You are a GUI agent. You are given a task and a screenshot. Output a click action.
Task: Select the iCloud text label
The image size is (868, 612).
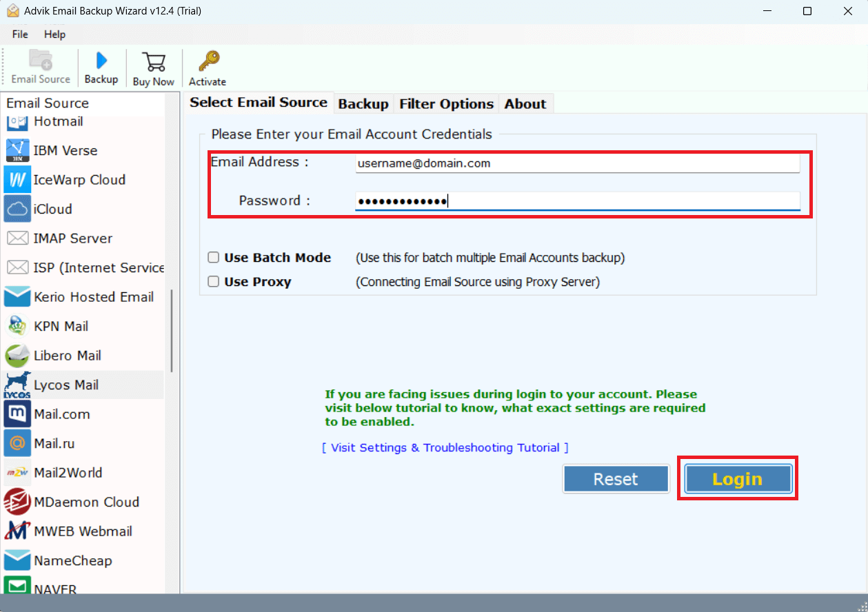coord(53,209)
